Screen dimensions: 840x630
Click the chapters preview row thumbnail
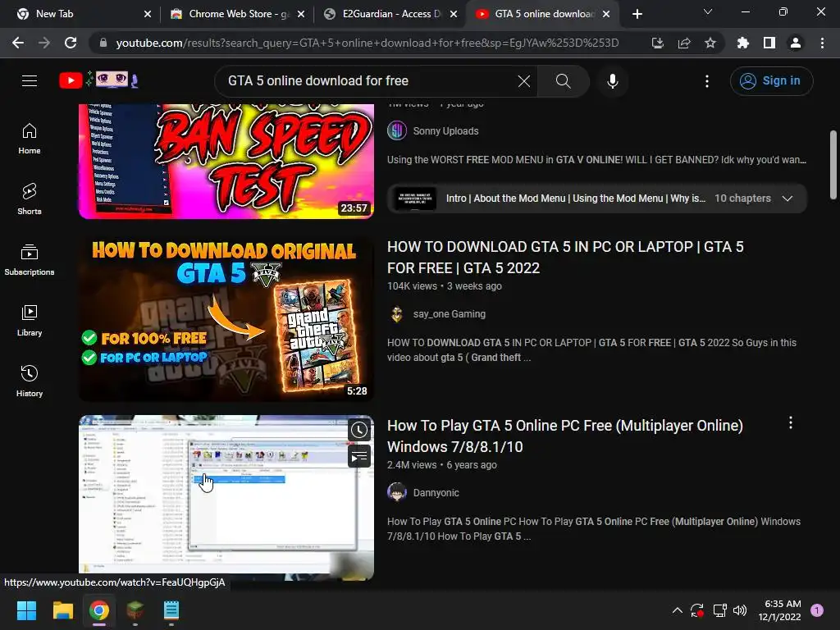point(415,199)
